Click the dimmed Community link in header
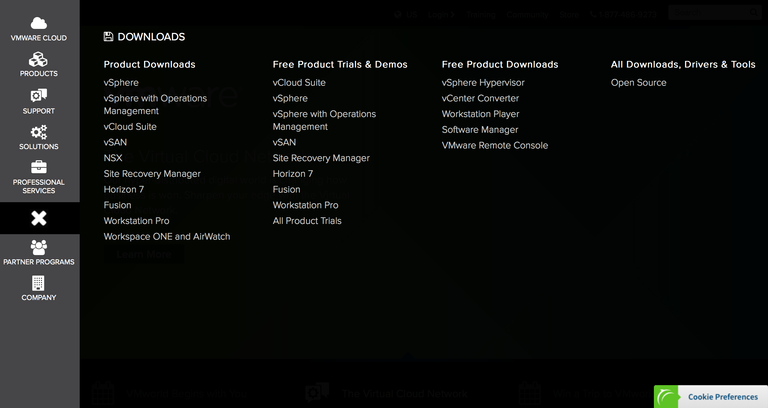This screenshot has width=768, height=408. pos(528,15)
